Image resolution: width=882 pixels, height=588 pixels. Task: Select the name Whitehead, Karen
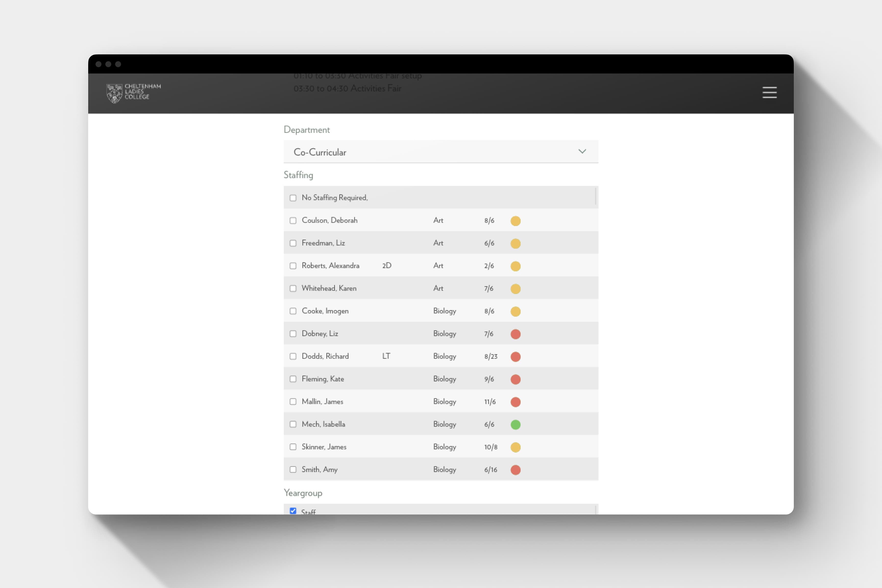(x=329, y=288)
